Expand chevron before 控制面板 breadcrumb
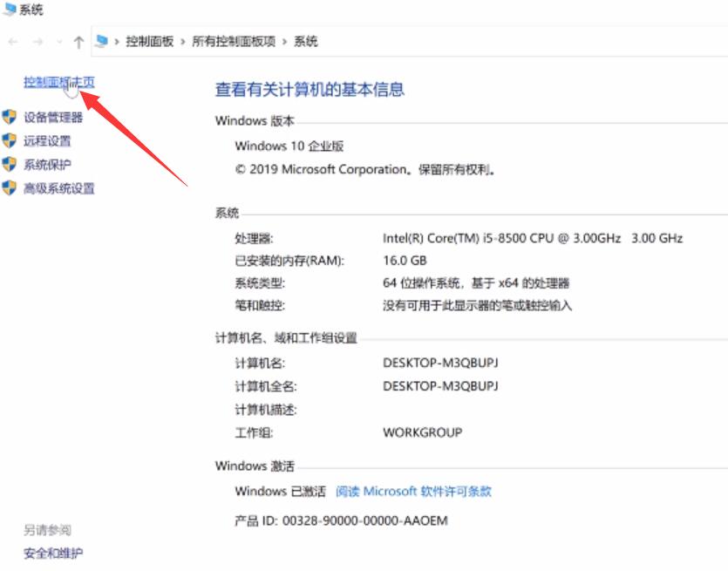The image size is (728, 571). click(117, 42)
